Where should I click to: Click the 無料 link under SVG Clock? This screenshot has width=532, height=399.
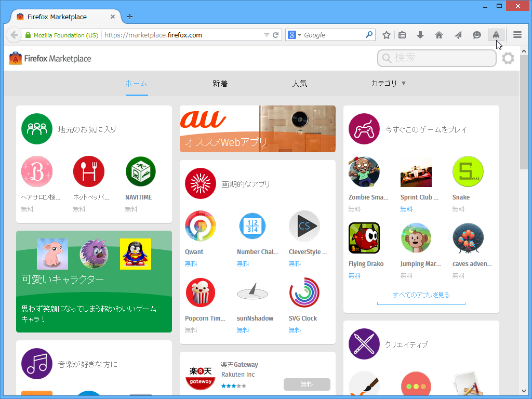295,330
